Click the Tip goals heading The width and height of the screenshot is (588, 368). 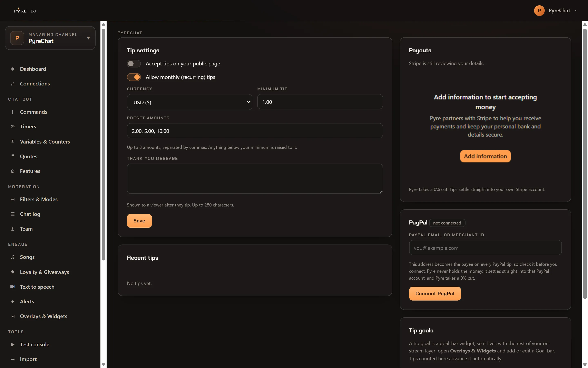pos(421,331)
